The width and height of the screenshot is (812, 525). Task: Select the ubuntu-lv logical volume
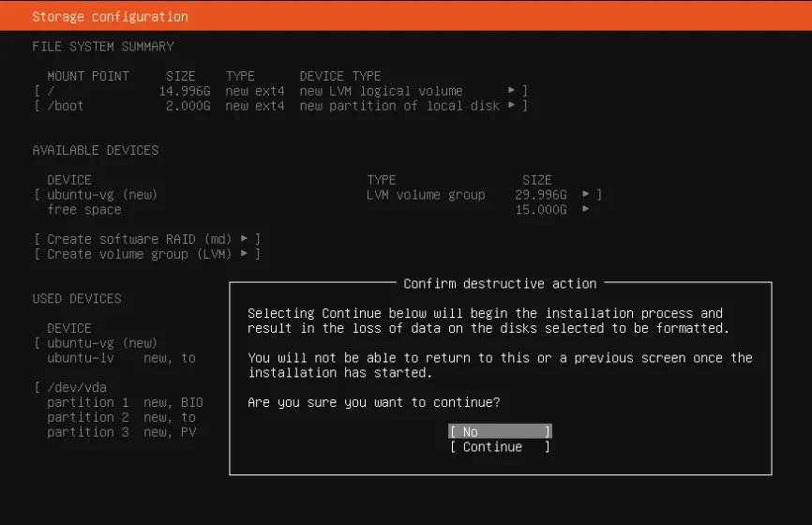point(84,358)
